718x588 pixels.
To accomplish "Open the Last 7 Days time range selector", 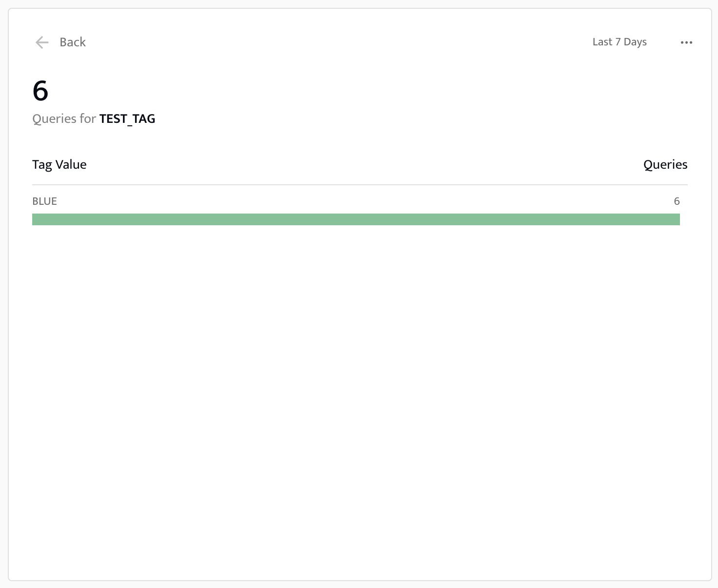I will coord(619,42).
